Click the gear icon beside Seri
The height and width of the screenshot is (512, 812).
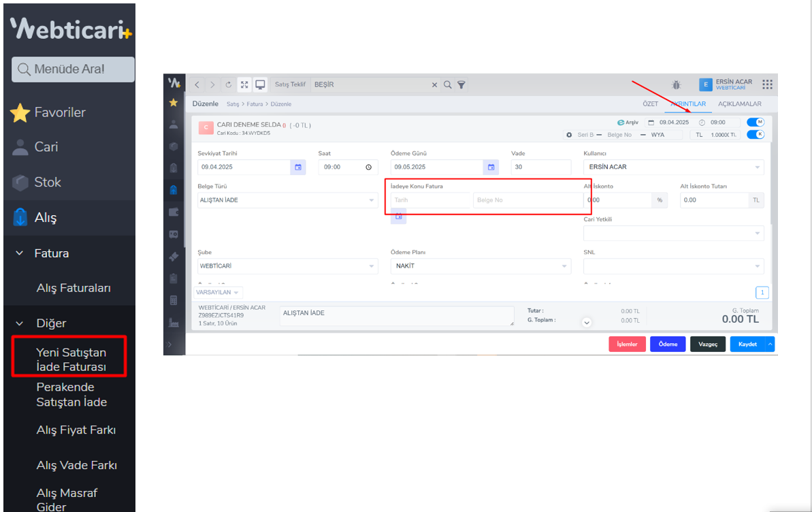coord(569,135)
